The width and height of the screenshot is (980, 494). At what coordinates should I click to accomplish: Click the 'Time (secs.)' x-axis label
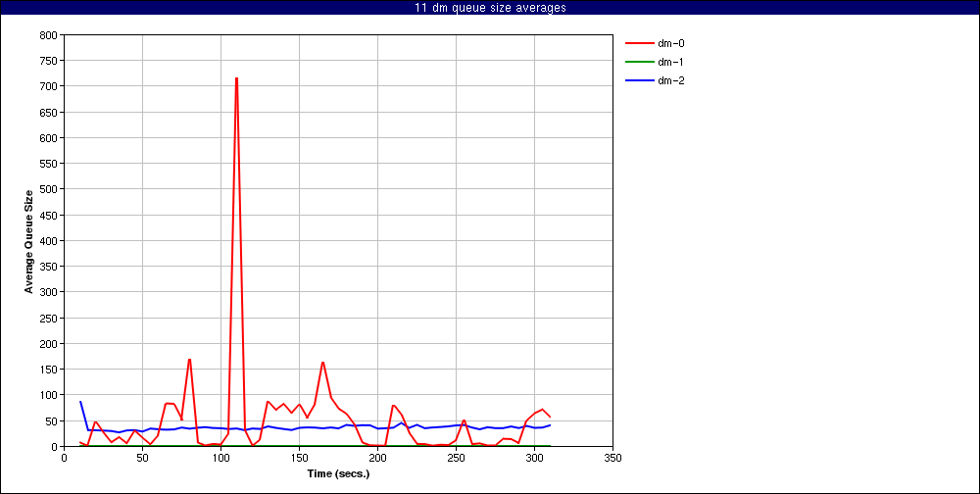339,473
